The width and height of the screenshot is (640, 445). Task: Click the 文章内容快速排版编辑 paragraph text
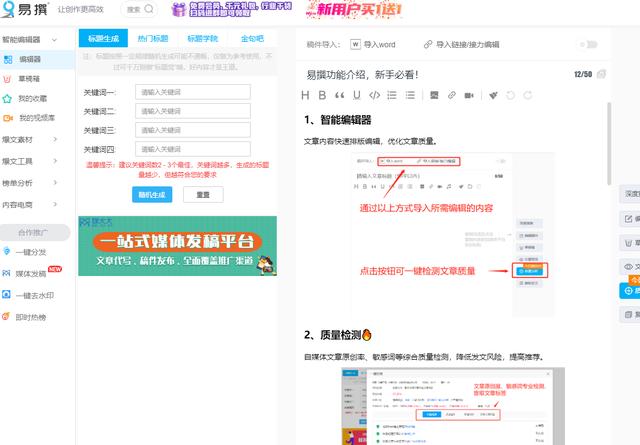(x=371, y=142)
